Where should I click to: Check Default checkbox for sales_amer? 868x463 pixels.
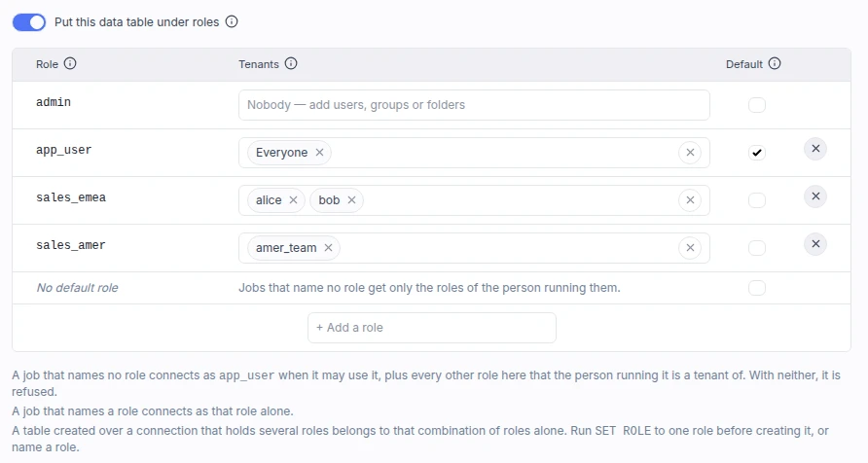point(757,248)
